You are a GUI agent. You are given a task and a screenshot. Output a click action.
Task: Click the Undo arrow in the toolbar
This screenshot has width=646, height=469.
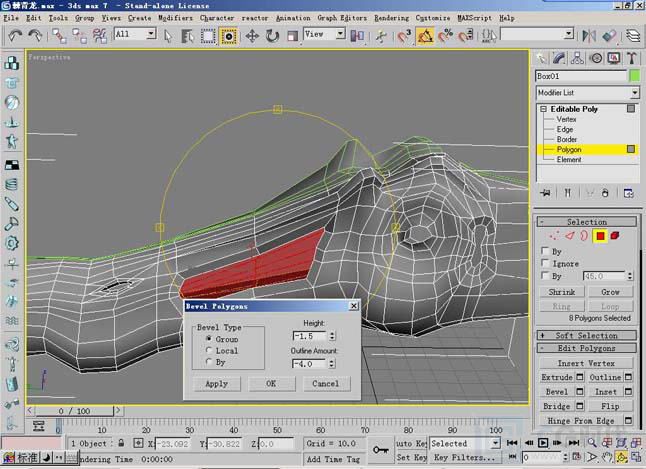(15, 36)
